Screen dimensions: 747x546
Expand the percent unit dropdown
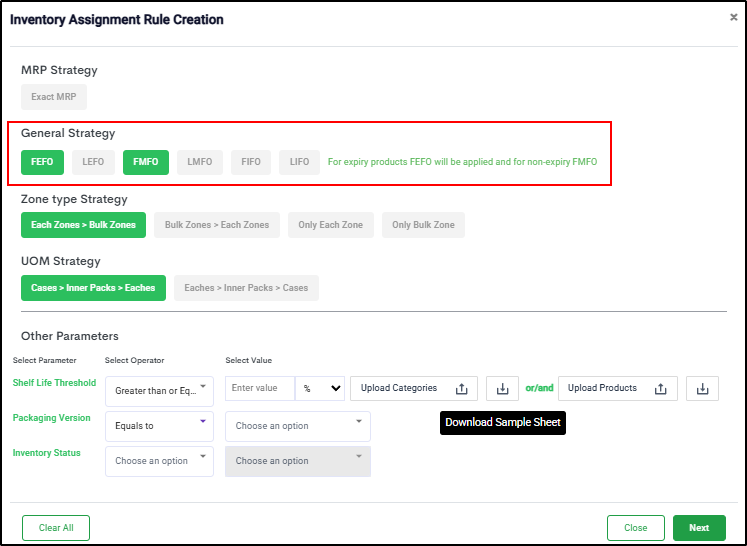pyautogui.click(x=320, y=388)
